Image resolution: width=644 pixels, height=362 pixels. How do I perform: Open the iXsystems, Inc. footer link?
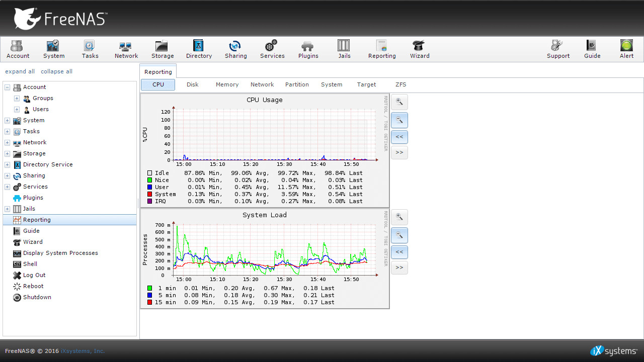[83, 351]
